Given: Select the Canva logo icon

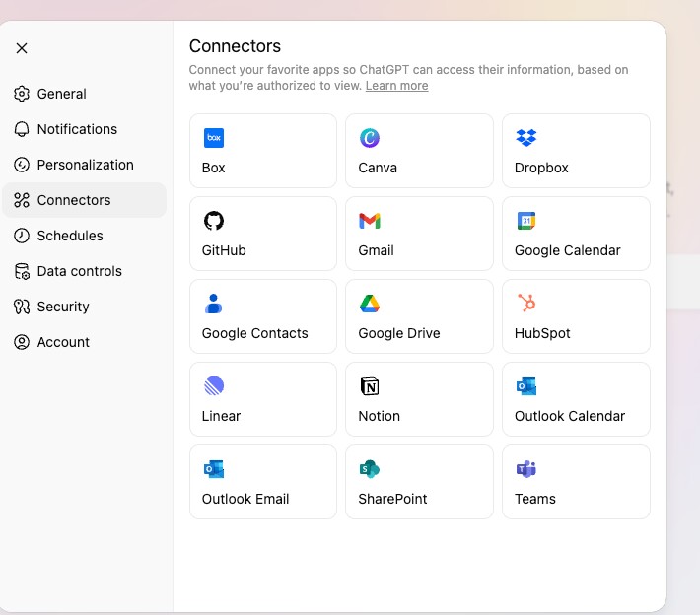Looking at the screenshot, I should click(370, 138).
